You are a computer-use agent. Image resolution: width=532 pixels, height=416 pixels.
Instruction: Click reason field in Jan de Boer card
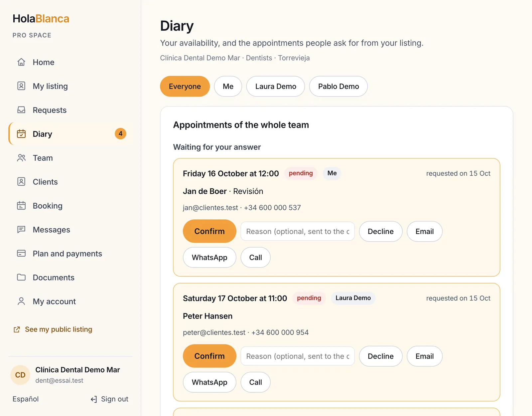pyautogui.click(x=298, y=231)
